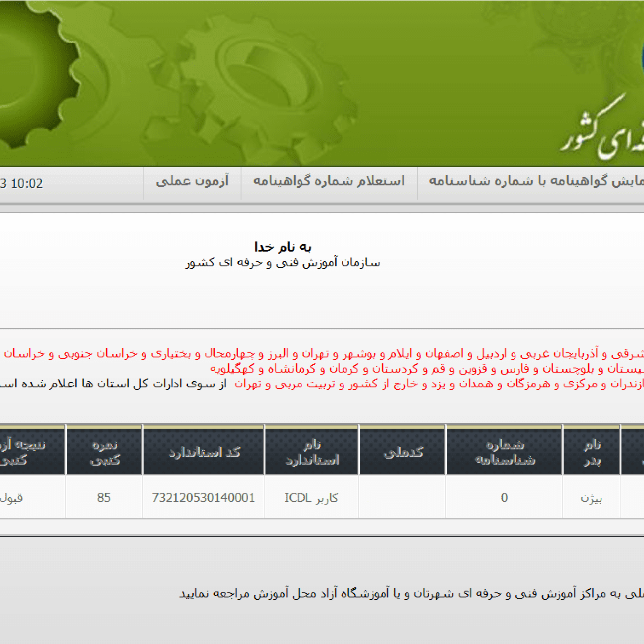
Task: Click the شماره شناسنامه column header
Action: coord(504,452)
